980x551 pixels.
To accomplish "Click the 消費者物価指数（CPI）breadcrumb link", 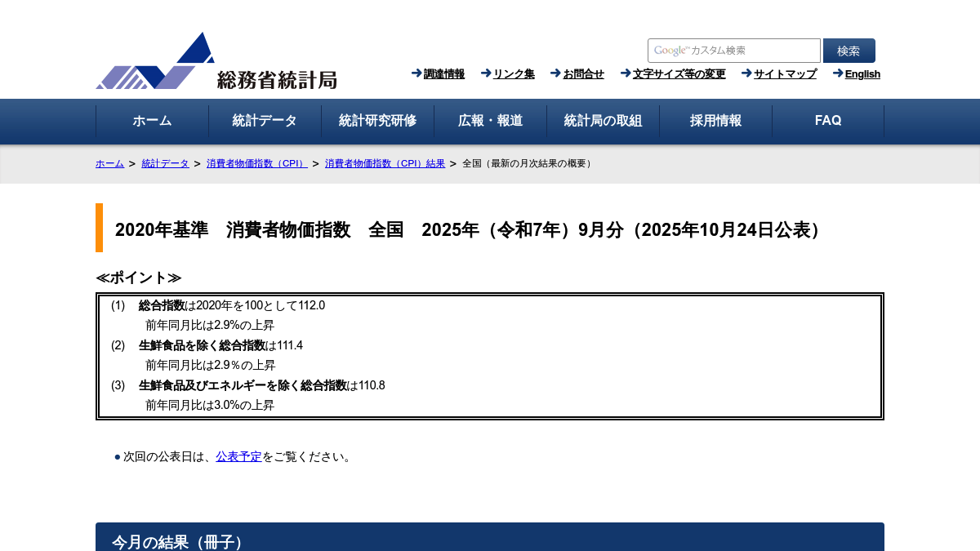I will pyautogui.click(x=256, y=163).
